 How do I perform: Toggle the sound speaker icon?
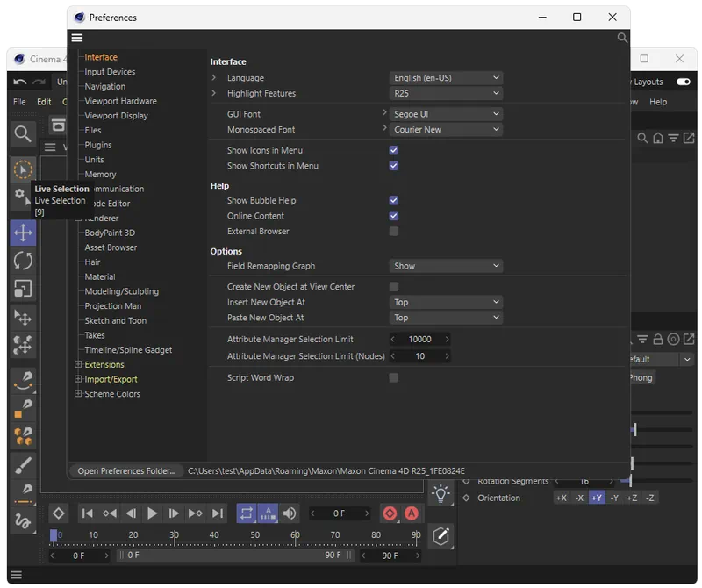[290, 513]
